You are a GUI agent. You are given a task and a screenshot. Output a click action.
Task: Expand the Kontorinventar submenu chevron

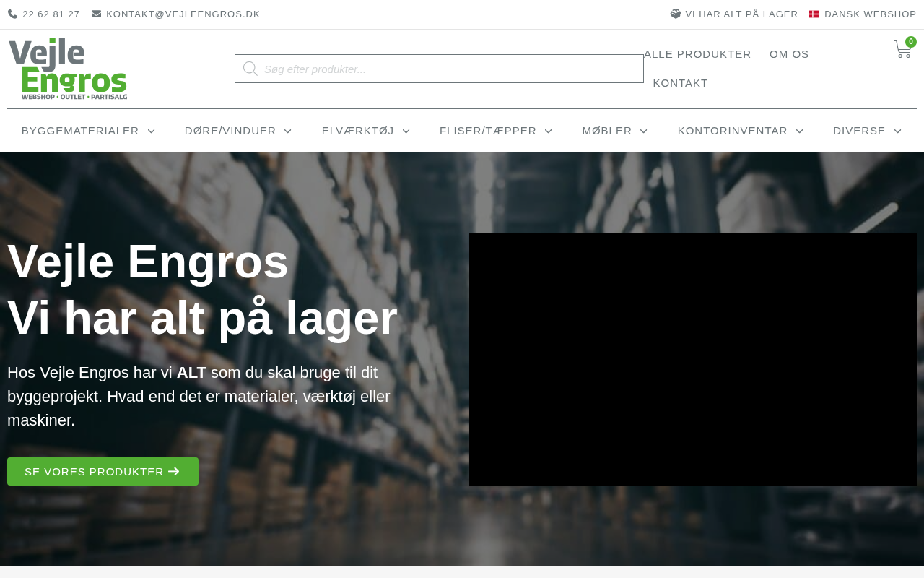coord(800,131)
